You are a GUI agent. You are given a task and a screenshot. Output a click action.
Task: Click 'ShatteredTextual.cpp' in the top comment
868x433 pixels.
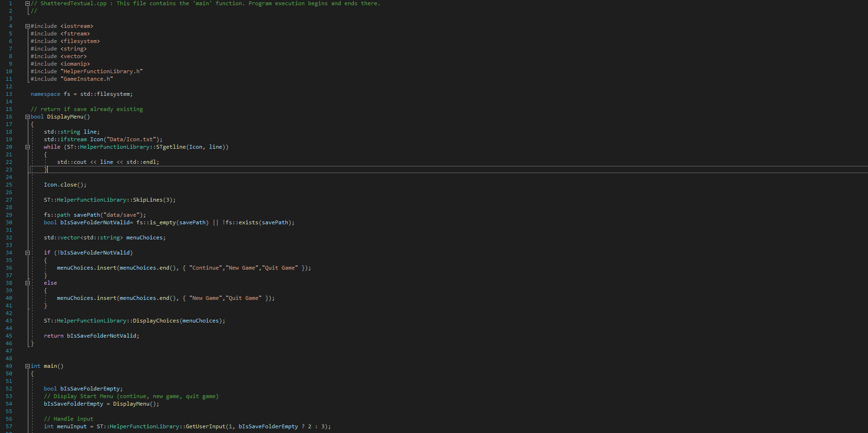[74, 3]
